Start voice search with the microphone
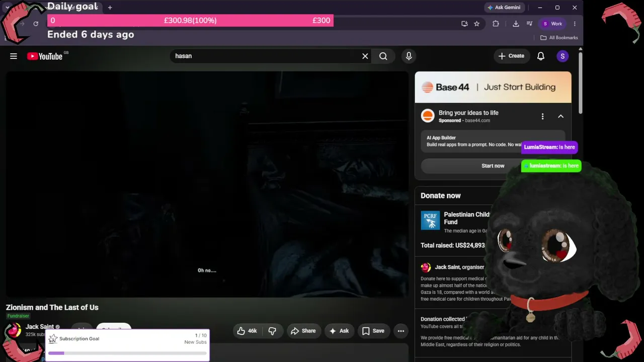This screenshot has width=644, height=362. (x=409, y=56)
